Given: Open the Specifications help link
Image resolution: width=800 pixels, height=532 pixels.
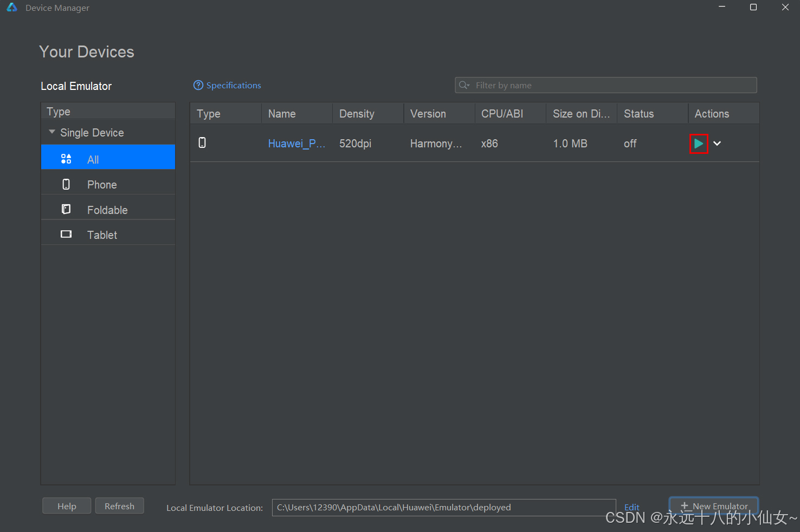Looking at the screenshot, I should pyautogui.click(x=234, y=85).
